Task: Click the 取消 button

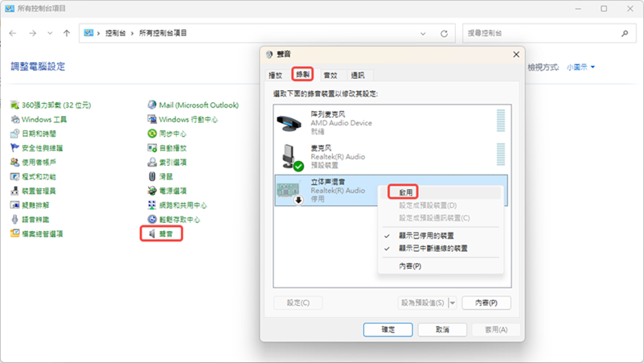Action: click(x=442, y=330)
